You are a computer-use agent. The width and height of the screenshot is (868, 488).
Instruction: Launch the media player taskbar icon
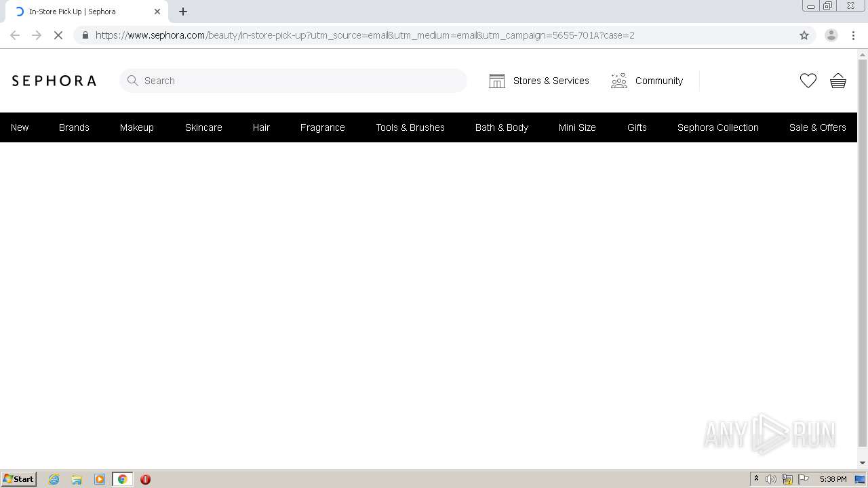[100, 479]
